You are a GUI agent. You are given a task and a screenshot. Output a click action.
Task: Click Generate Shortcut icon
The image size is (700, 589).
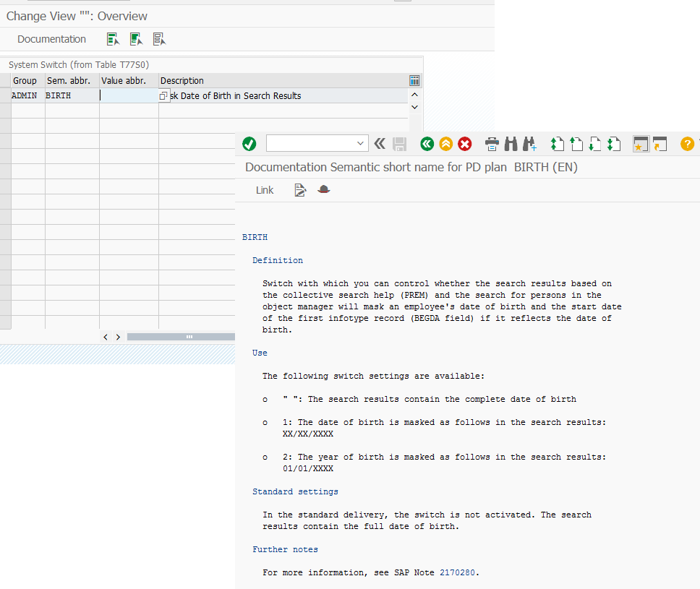[660, 144]
